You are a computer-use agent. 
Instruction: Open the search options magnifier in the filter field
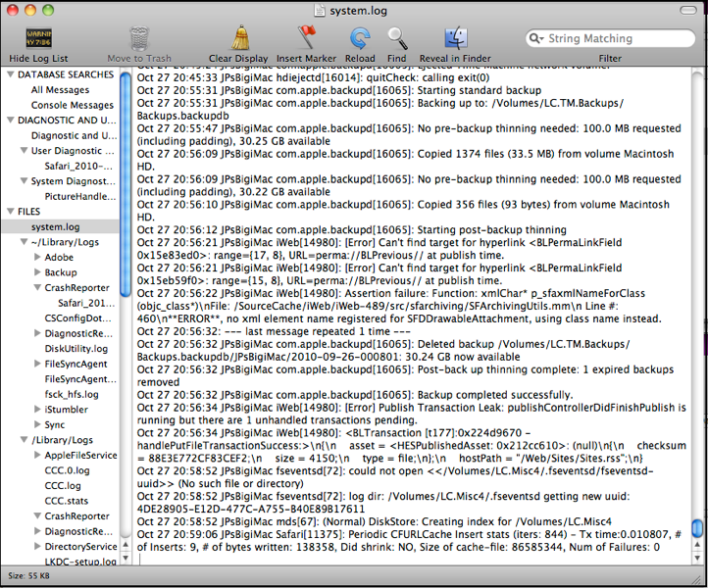tap(536, 38)
